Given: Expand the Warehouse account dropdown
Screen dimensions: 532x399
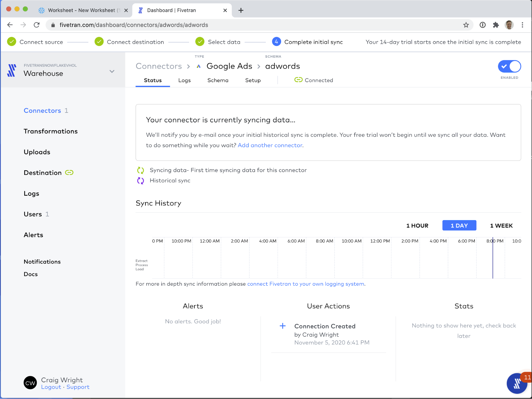Looking at the screenshot, I should coord(112,71).
